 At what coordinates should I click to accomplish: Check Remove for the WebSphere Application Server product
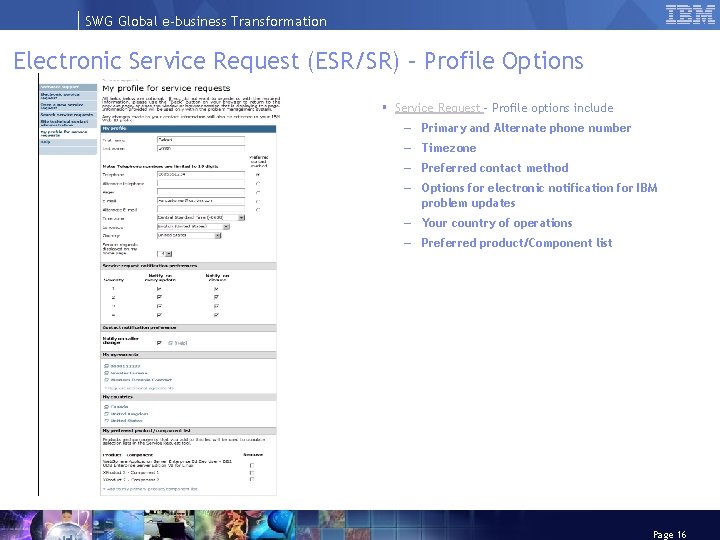252,465
